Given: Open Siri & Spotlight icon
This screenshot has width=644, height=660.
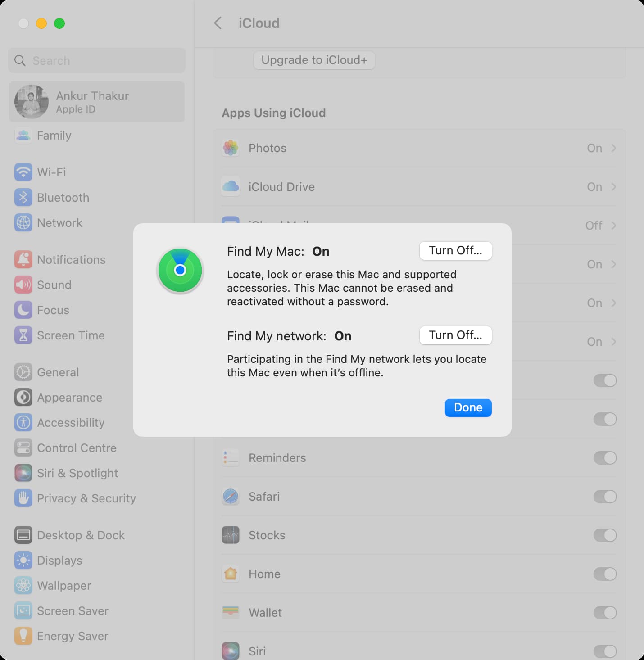Looking at the screenshot, I should click(x=23, y=473).
